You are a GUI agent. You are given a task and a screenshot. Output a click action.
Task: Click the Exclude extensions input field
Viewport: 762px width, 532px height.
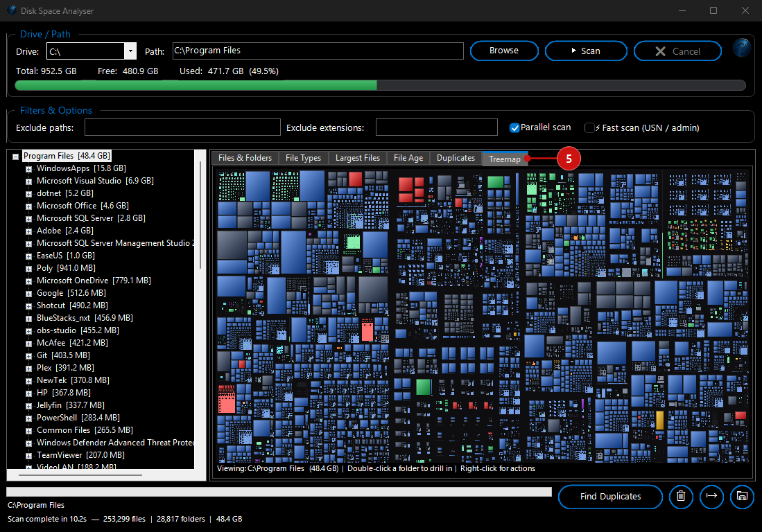pos(436,127)
